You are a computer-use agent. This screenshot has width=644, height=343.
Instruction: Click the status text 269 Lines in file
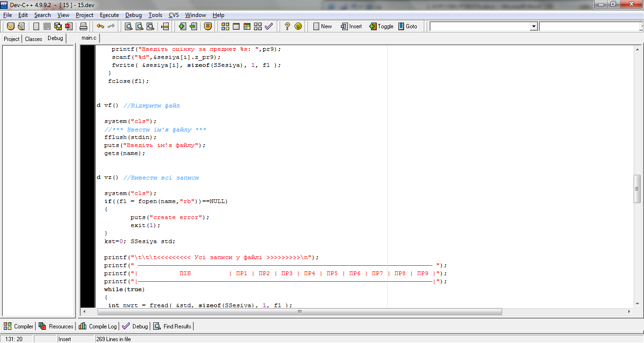click(114, 339)
